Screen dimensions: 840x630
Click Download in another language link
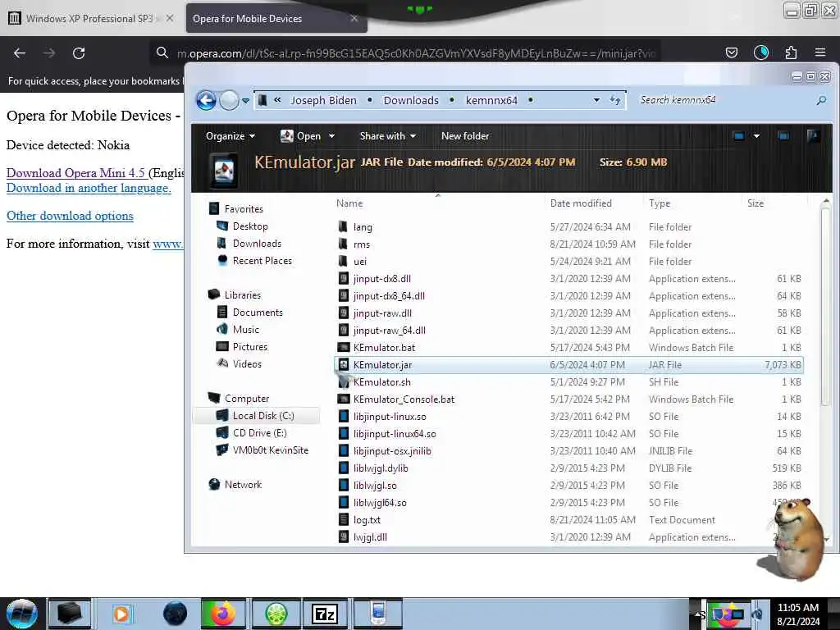point(89,188)
